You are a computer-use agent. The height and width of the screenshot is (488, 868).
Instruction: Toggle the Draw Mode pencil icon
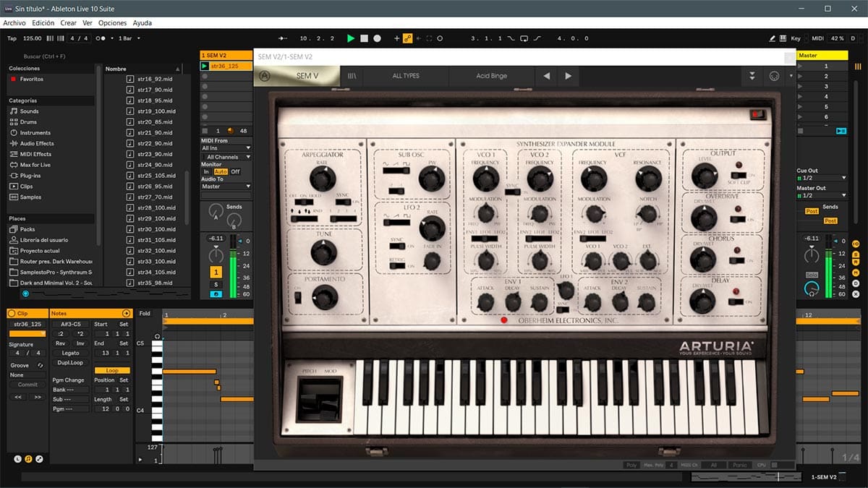773,38
